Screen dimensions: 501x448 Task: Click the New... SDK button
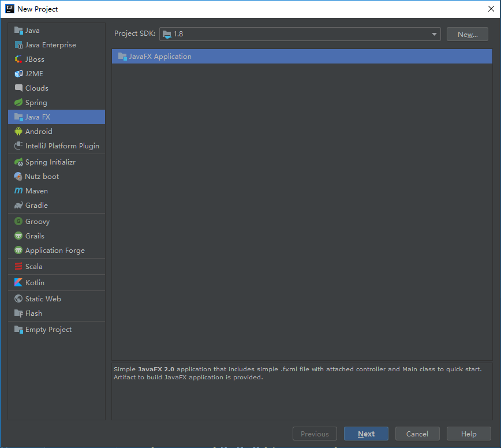click(x=468, y=34)
